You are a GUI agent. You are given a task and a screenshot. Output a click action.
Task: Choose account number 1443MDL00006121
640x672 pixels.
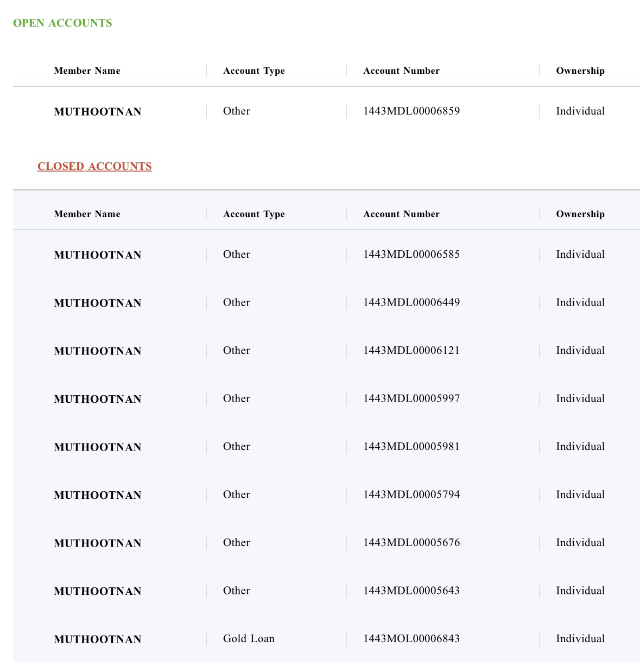(411, 351)
